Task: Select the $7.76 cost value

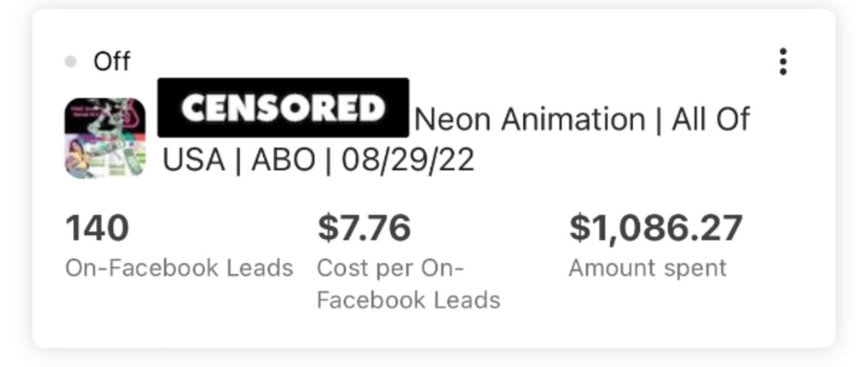Action: pyautogui.click(x=364, y=228)
